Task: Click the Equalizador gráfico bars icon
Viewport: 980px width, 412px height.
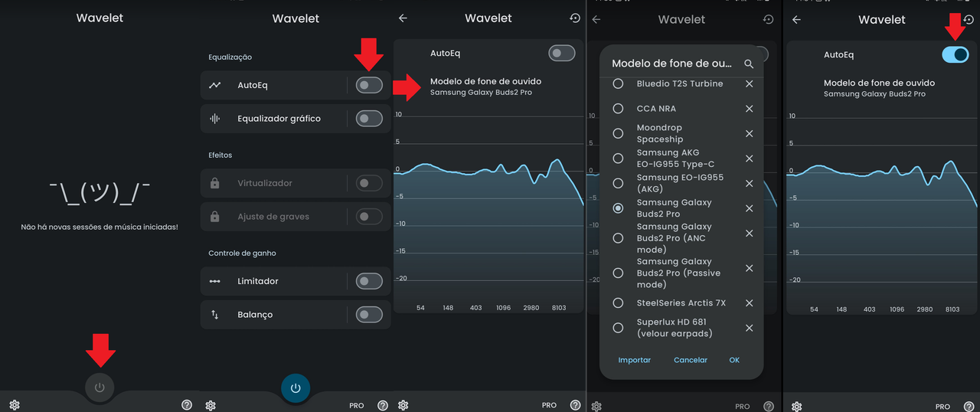Action: [215, 119]
